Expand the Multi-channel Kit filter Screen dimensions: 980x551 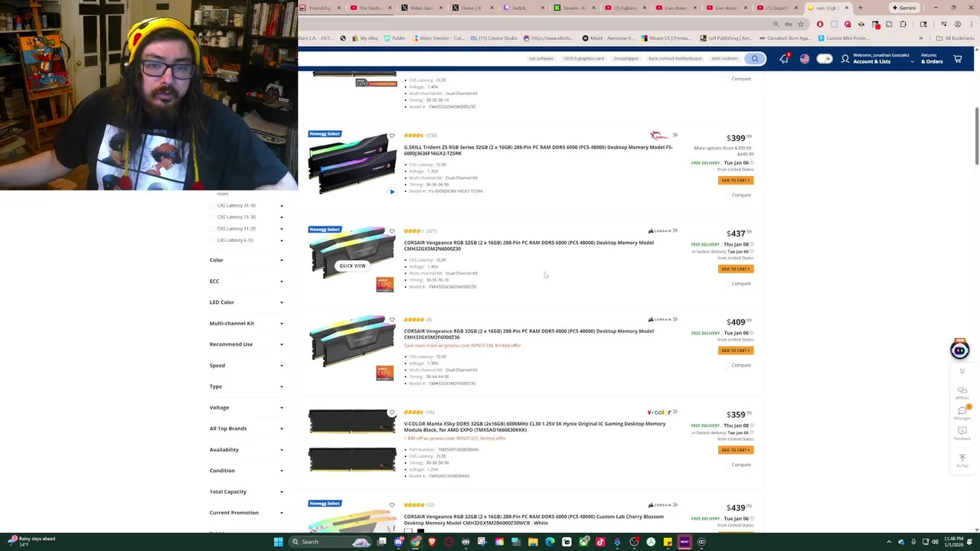pos(247,324)
